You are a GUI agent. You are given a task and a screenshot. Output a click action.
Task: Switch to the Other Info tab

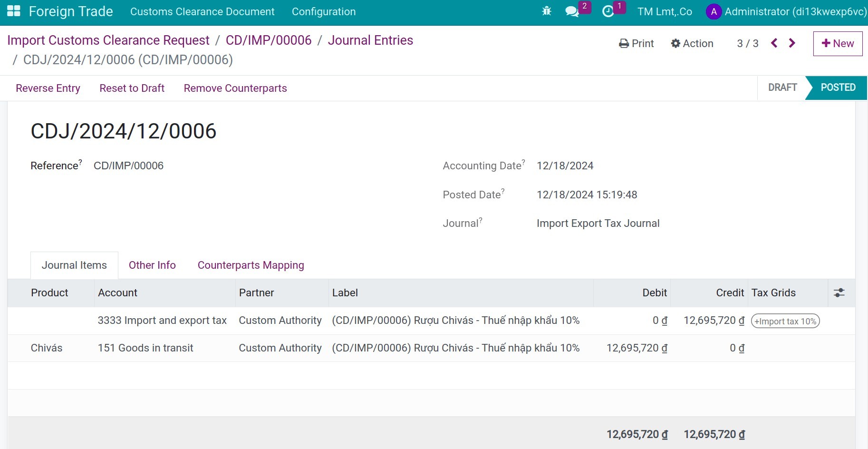pyautogui.click(x=152, y=265)
